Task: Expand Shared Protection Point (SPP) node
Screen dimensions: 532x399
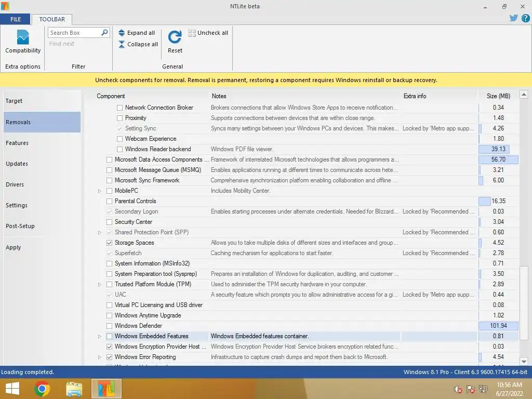Action: (99, 232)
